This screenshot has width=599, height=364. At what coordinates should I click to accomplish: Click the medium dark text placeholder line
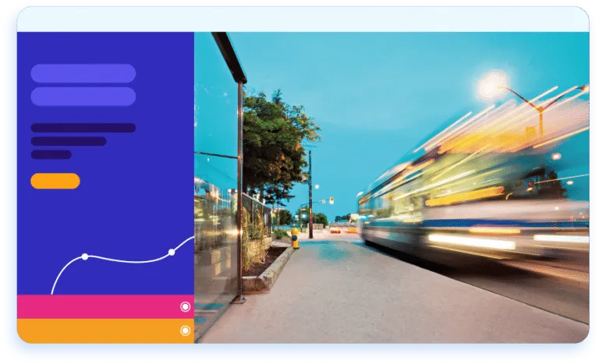pos(69,141)
